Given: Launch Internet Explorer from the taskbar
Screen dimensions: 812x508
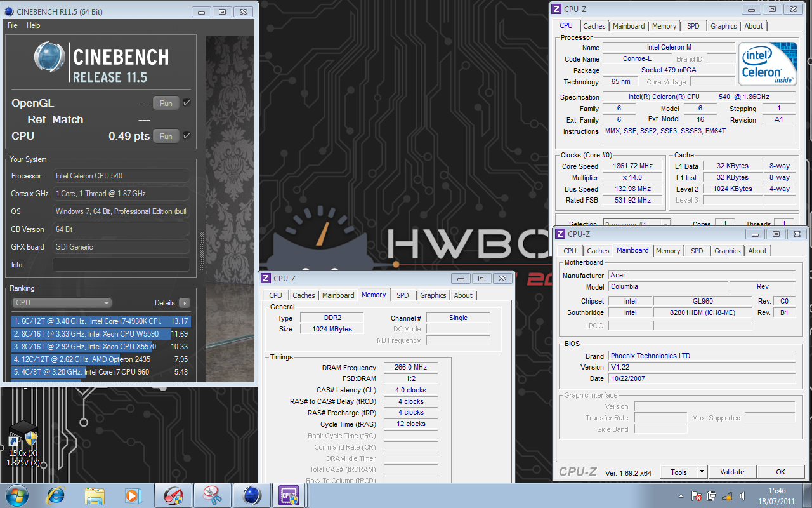Looking at the screenshot, I should [x=56, y=495].
